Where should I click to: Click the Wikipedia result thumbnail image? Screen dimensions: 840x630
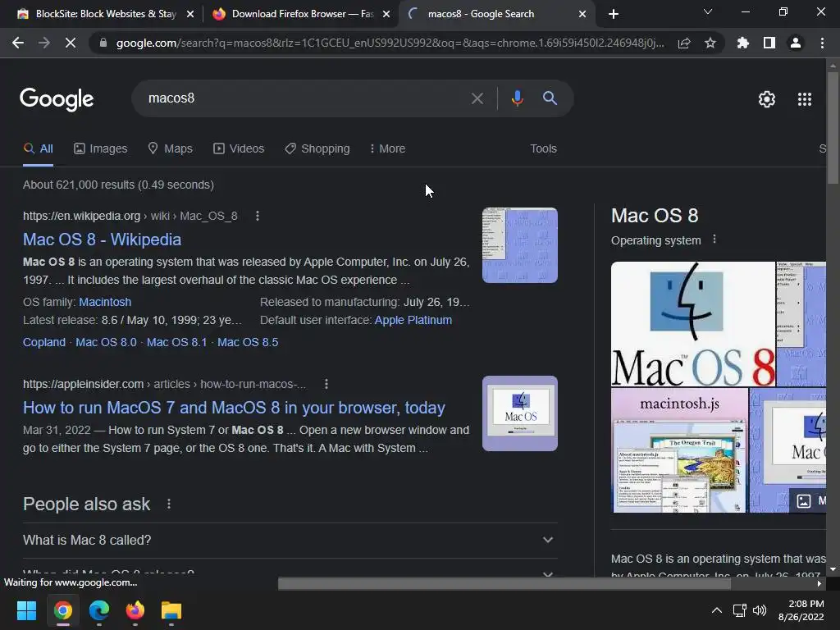tap(519, 245)
